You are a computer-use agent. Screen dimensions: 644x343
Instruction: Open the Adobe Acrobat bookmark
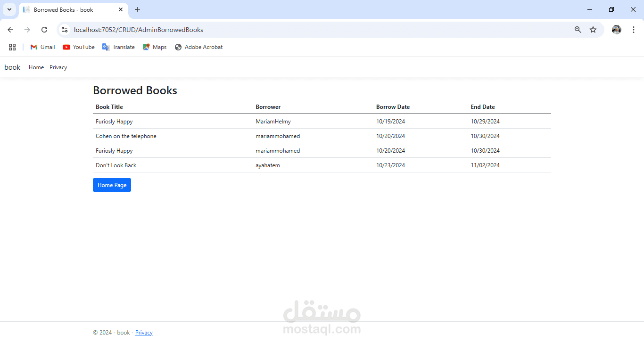click(198, 47)
